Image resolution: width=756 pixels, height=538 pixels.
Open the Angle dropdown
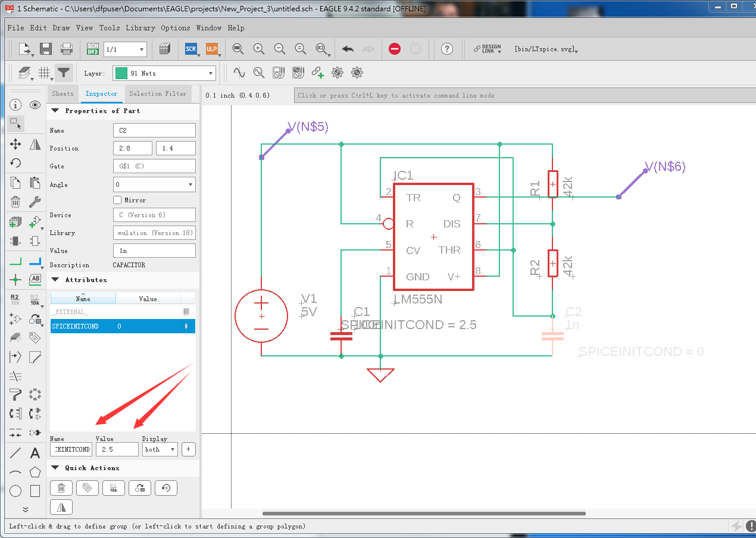[154, 184]
